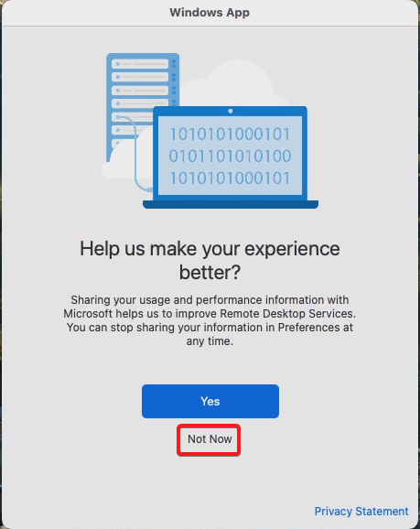Choose Not Now to decline sharing
The image size is (420, 529).
coord(210,439)
